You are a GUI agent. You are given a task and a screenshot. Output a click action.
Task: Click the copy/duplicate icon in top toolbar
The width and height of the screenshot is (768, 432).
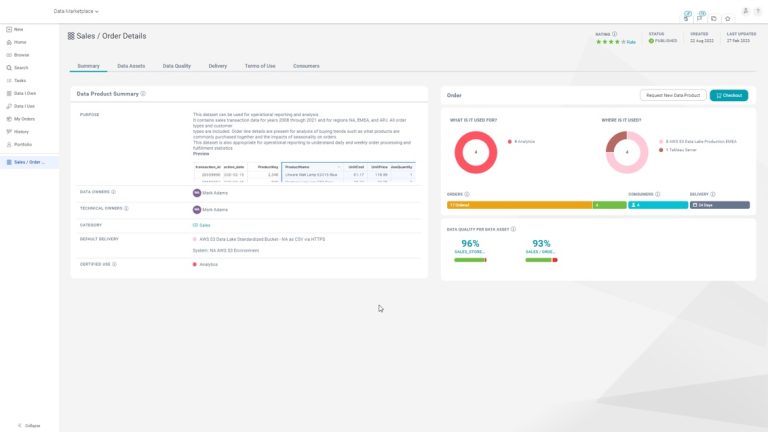point(714,19)
